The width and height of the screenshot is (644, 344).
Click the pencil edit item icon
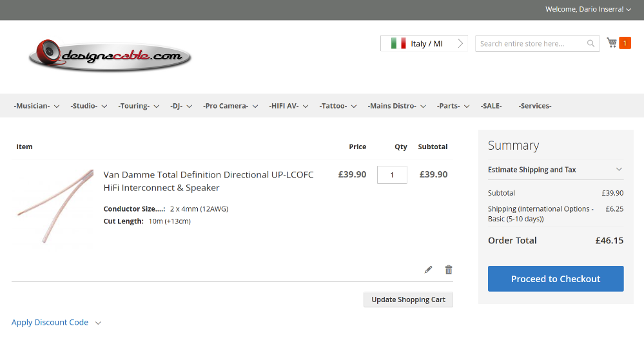click(428, 270)
